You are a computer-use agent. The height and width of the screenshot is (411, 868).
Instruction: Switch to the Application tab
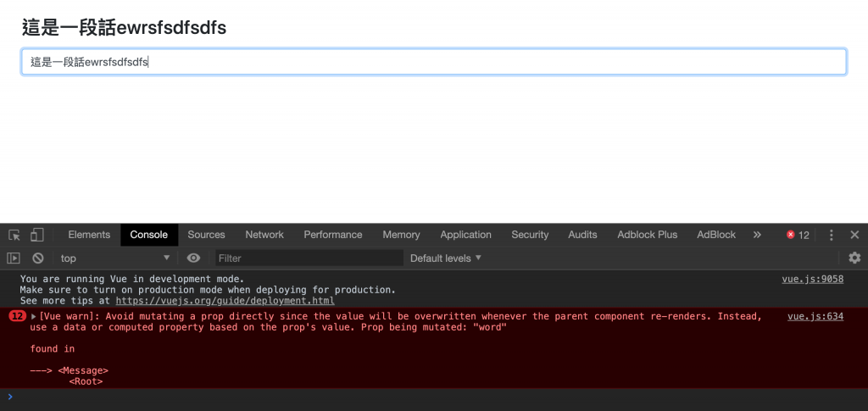click(x=465, y=235)
